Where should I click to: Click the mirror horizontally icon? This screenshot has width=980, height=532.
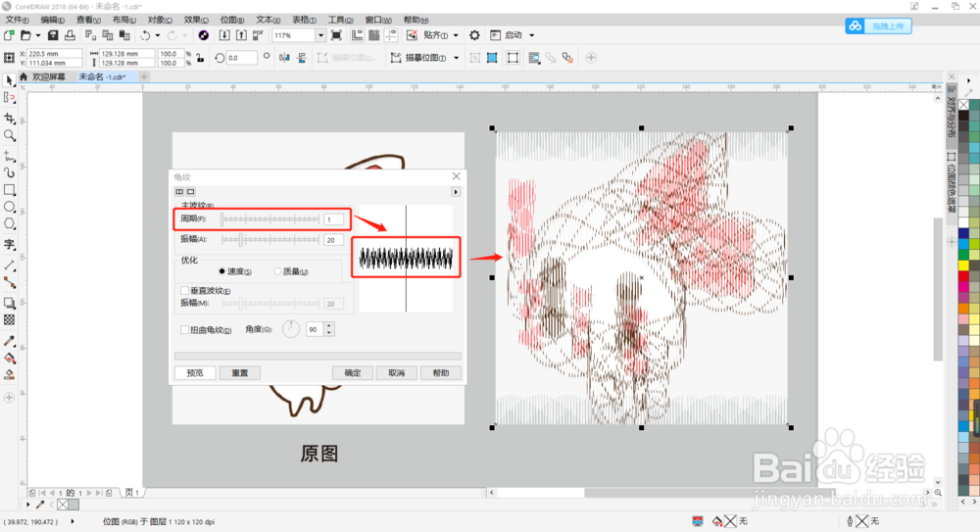click(x=285, y=58)
